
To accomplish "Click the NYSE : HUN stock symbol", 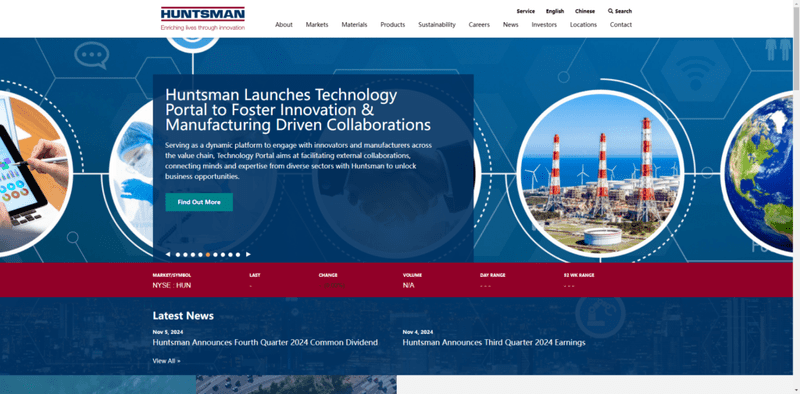I will [171, 285].
